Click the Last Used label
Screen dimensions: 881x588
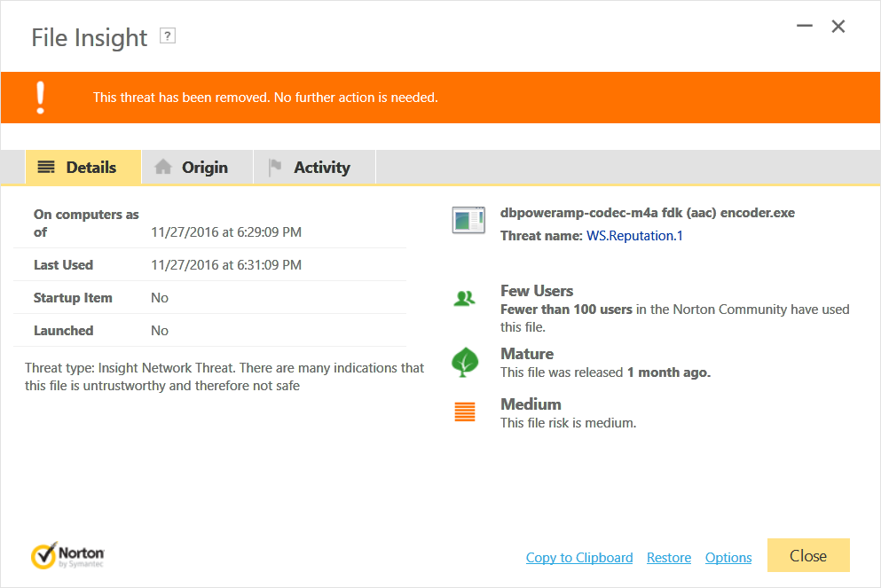point(64,265)
